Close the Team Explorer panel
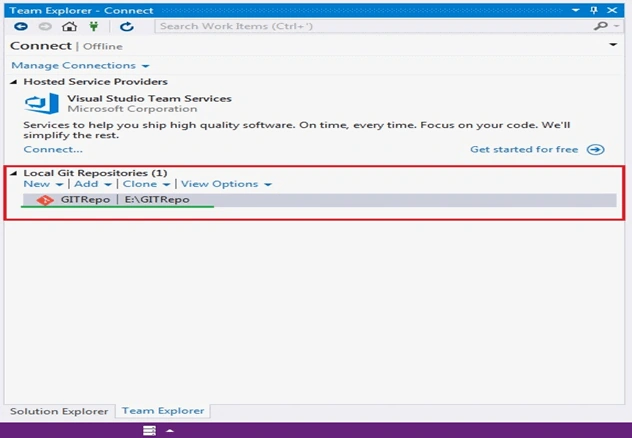The width and height of the screenshot is (632, 438). (612, 10)
